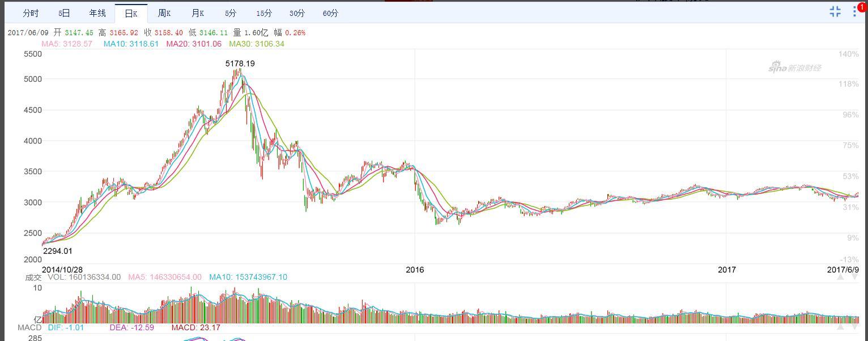This screenshot has height=341, width=868.
Task: Show the 5分 five-minute chart
Action: [x=231, y=13]
